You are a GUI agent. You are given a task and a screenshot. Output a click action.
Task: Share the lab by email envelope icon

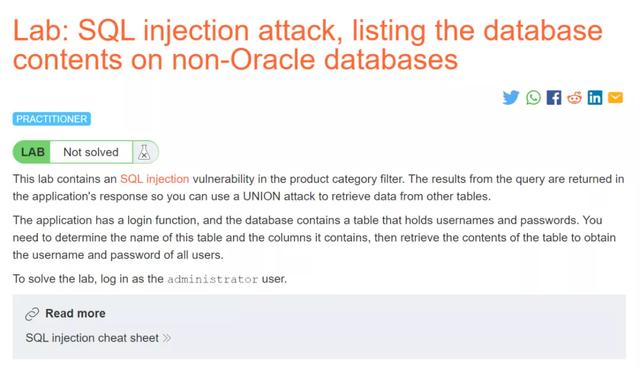click(x=616, y=97)
